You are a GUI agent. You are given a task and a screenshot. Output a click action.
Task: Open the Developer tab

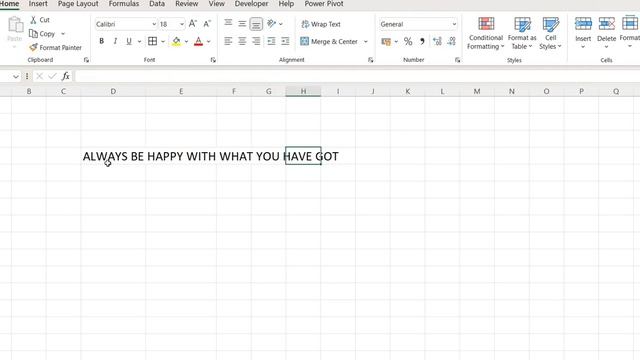(x=251, y=4)
